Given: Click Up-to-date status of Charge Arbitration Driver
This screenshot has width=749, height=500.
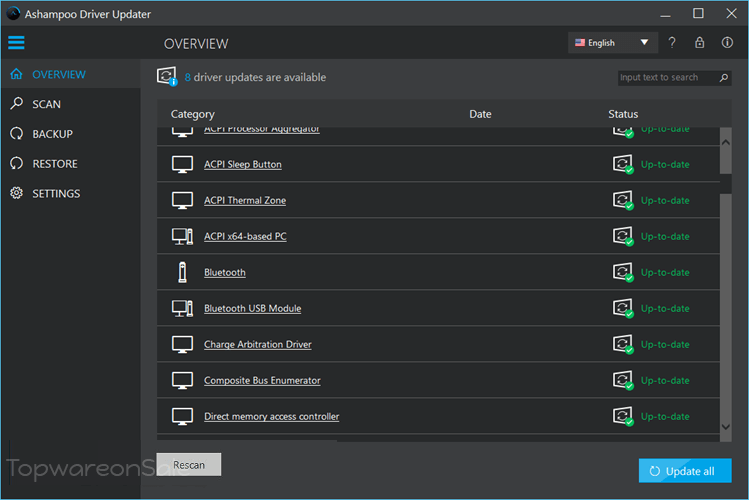Looking at the screenshot, I should click(x=665, y=344).
